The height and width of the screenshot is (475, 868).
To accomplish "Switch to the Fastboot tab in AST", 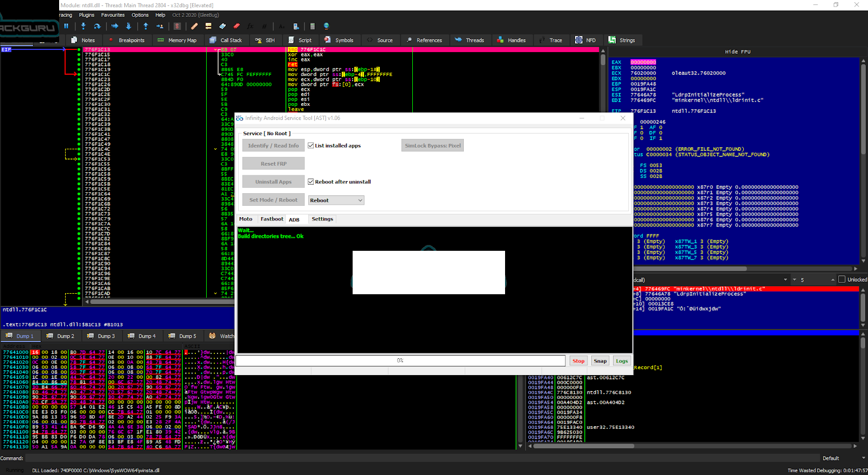I will tap(272, 219).
